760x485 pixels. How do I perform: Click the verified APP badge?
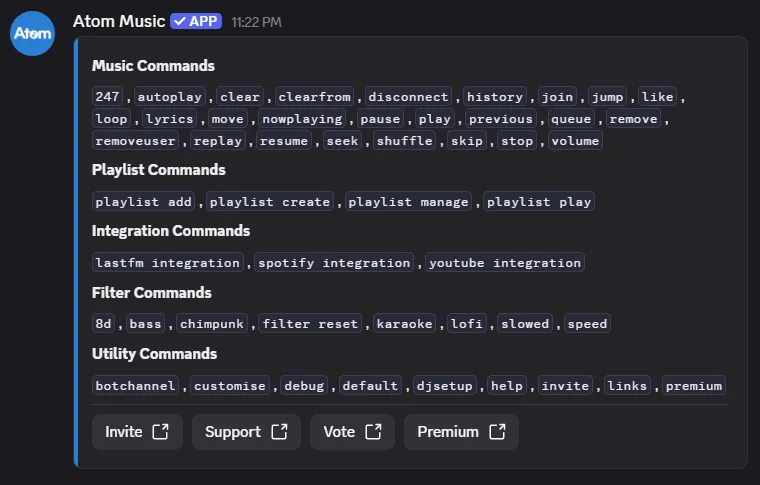196,21
